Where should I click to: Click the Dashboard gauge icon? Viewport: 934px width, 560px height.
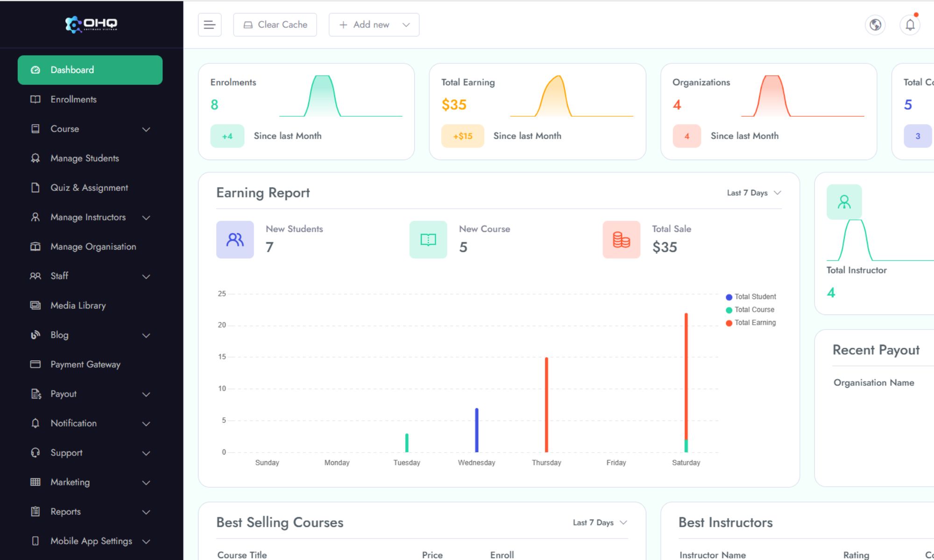(35, 70)
